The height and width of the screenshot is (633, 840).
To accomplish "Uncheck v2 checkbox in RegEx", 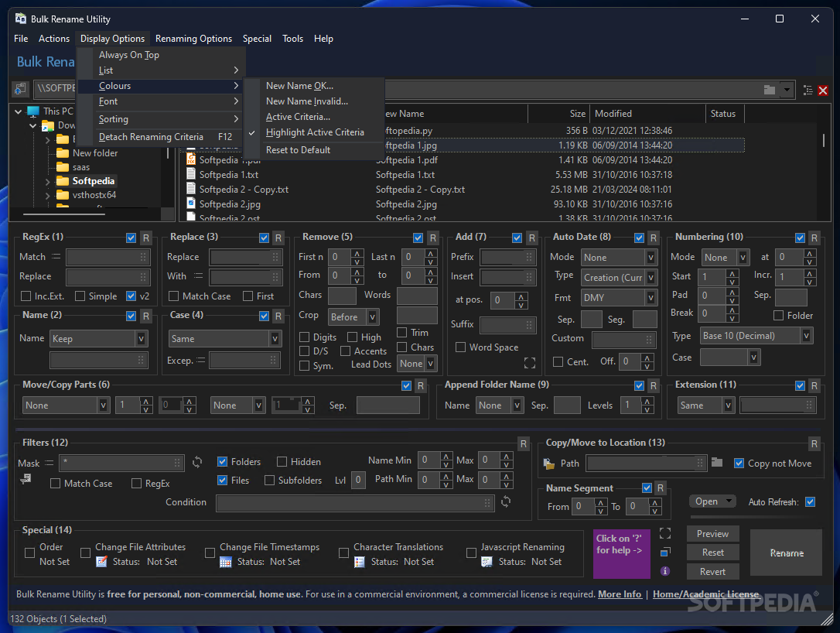I will pos(131,296).
